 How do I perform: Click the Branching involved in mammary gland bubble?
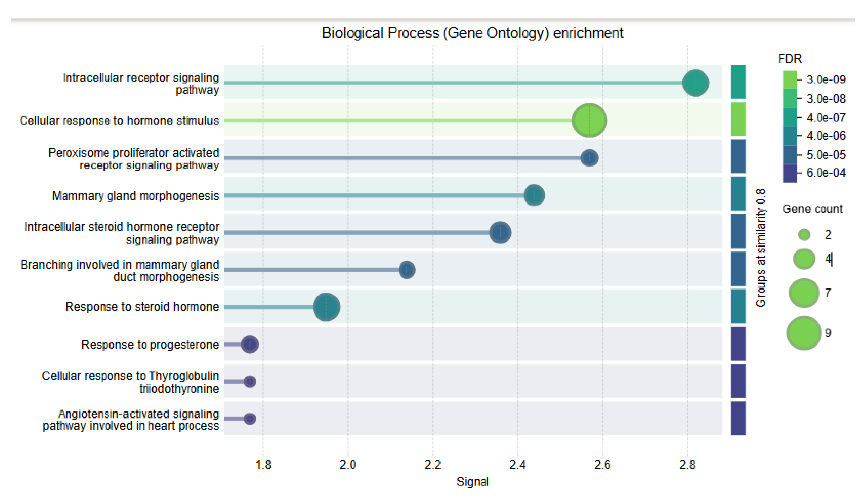407,269
